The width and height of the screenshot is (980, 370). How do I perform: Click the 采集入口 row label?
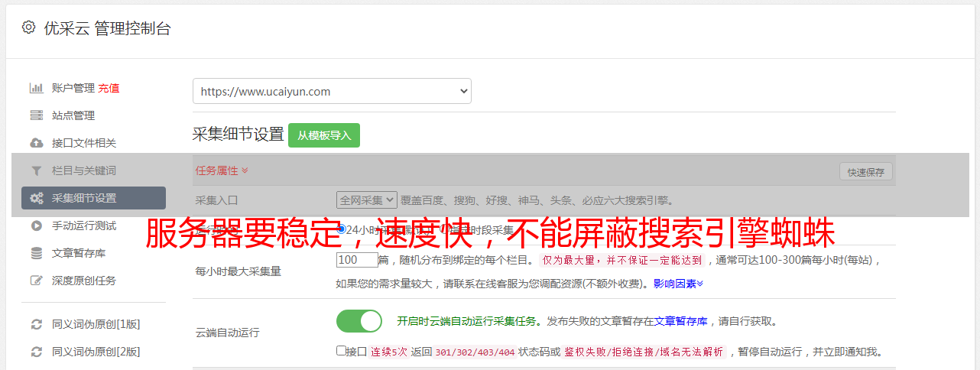click(217, 200)
